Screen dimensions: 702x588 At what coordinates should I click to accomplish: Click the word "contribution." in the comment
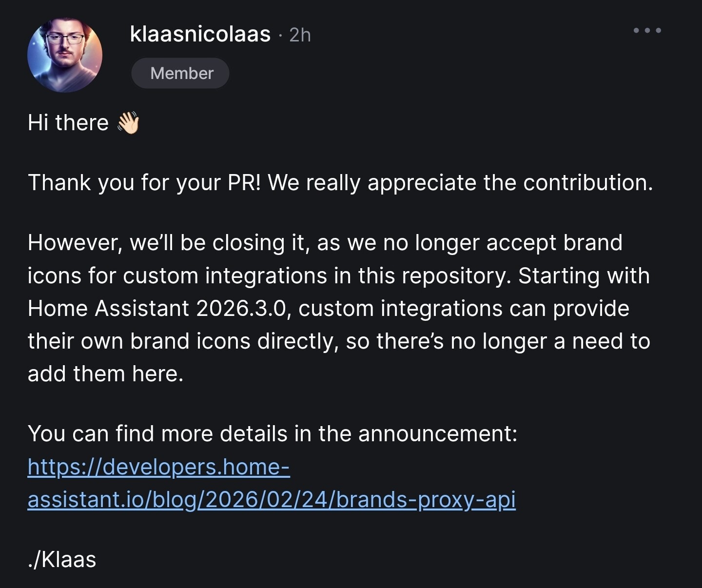[x=587, y=183]
